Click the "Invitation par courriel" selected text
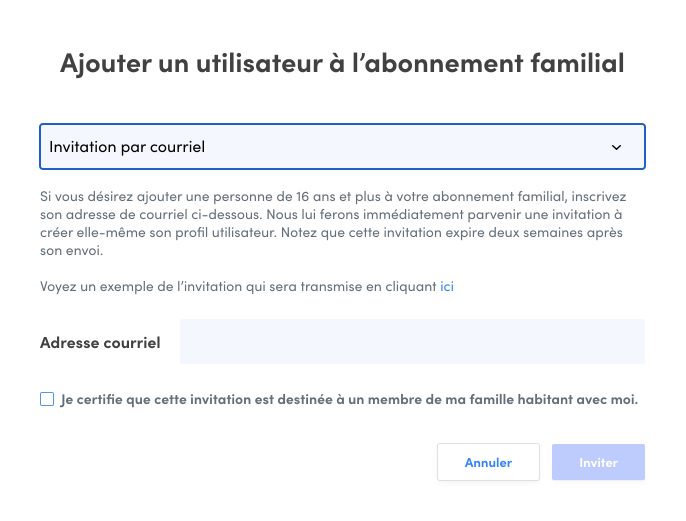The width and height of the screenshot is (686, 521). pyautogui.click(x=127, y=147)
